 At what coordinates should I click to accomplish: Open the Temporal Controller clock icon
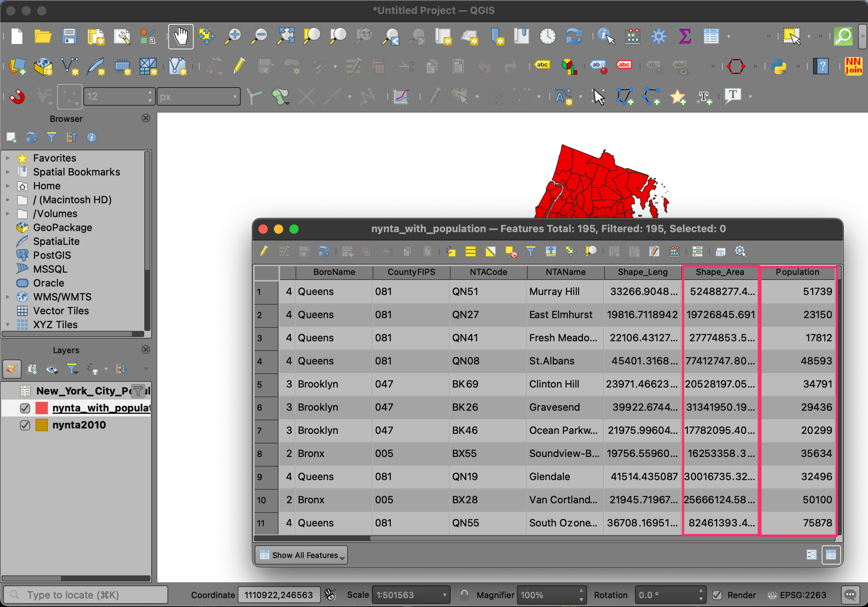547,37
